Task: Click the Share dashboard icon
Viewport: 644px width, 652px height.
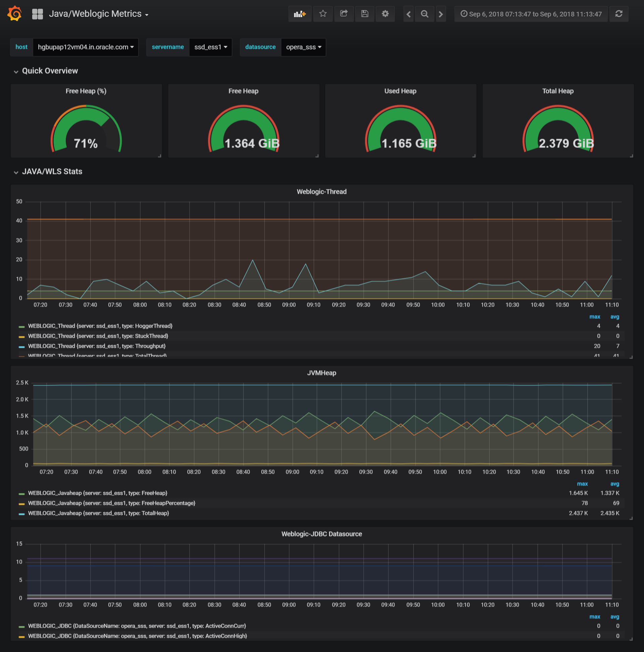Action: click(344, 14)
